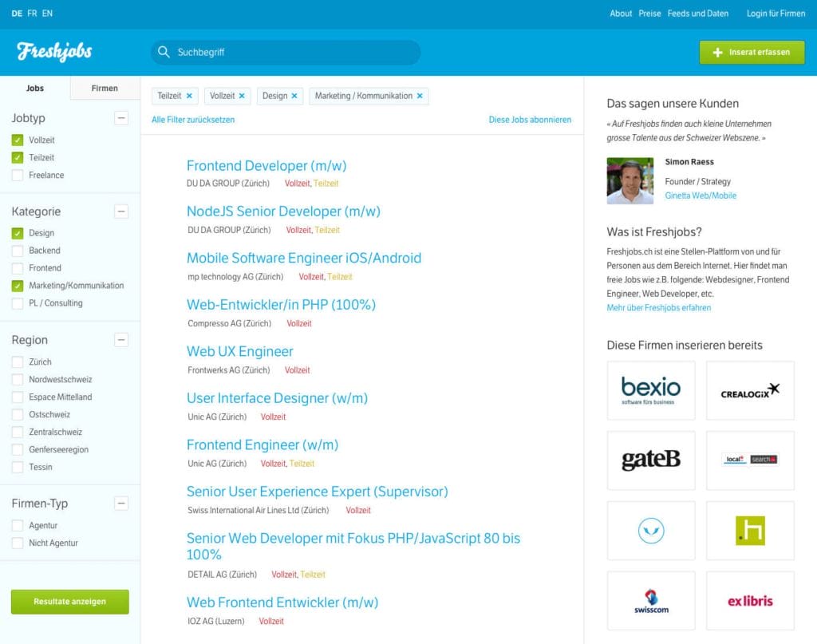
Task: Enable the Freelance job type checkbox
Action: [x=18, y=175]
